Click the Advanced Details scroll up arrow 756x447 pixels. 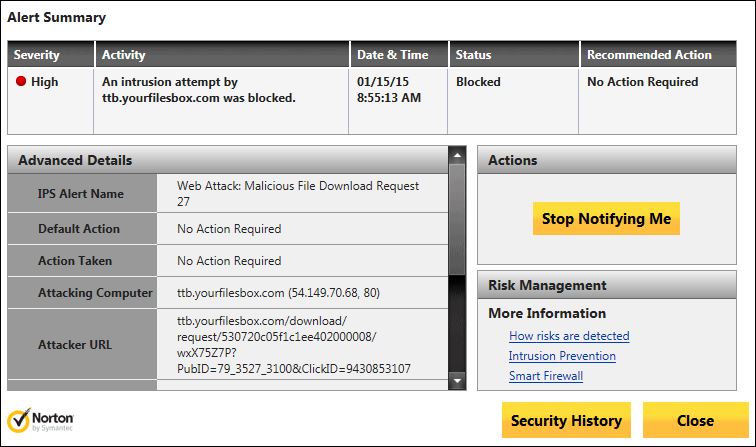point(457,155)
